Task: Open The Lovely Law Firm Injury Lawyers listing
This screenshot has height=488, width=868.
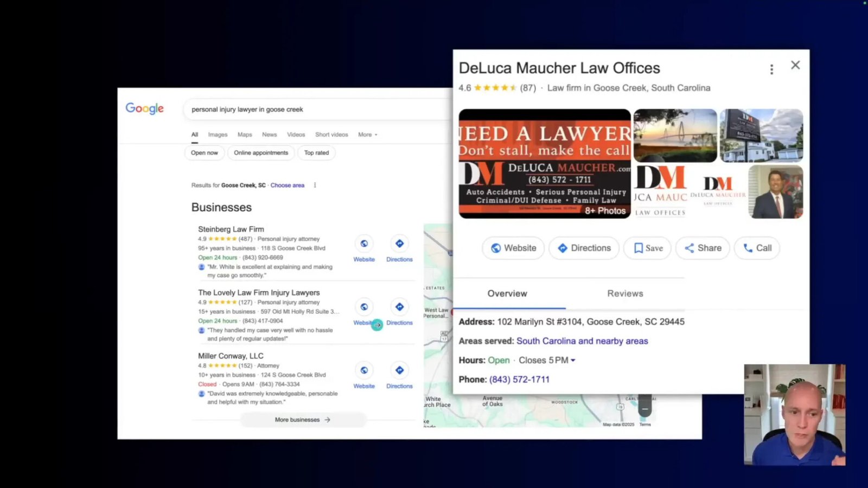Action: coord(259,293)
